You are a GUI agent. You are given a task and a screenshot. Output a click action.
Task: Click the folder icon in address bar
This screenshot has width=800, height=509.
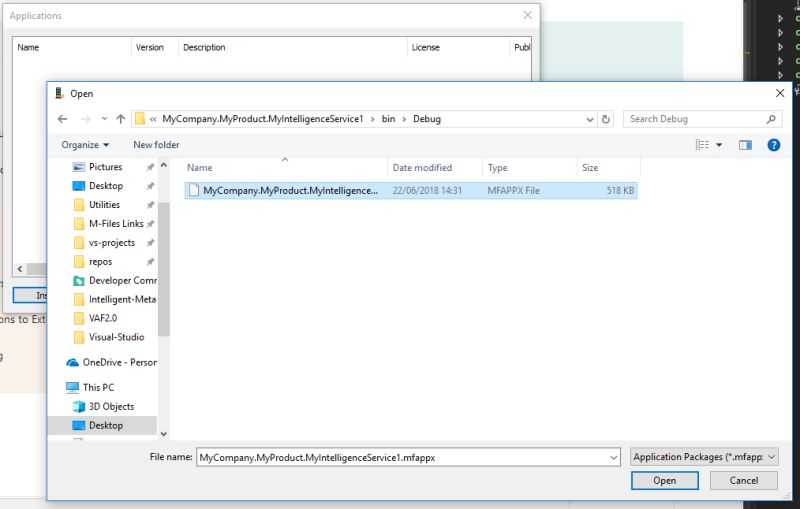[x=139, y=119]
